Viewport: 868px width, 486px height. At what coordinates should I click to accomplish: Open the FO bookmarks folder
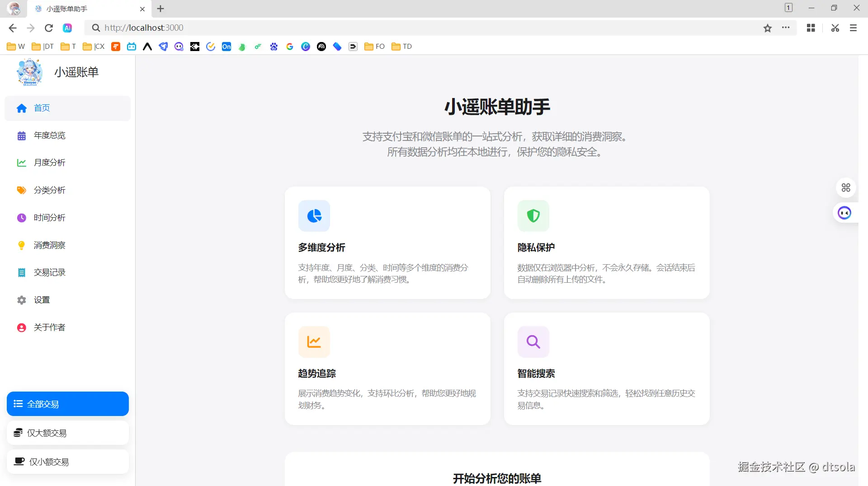pyautogui.click(x=374, y=47)
